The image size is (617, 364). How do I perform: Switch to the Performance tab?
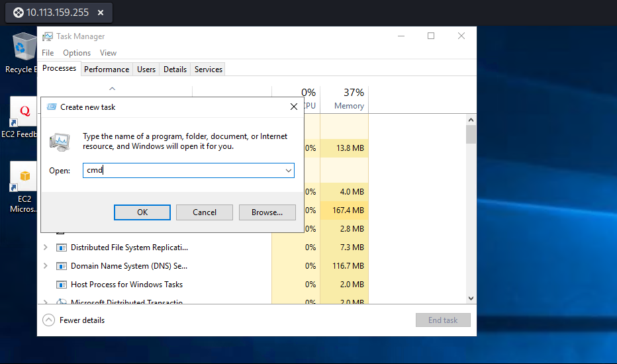pyautogui.click(x=107, y=69)
